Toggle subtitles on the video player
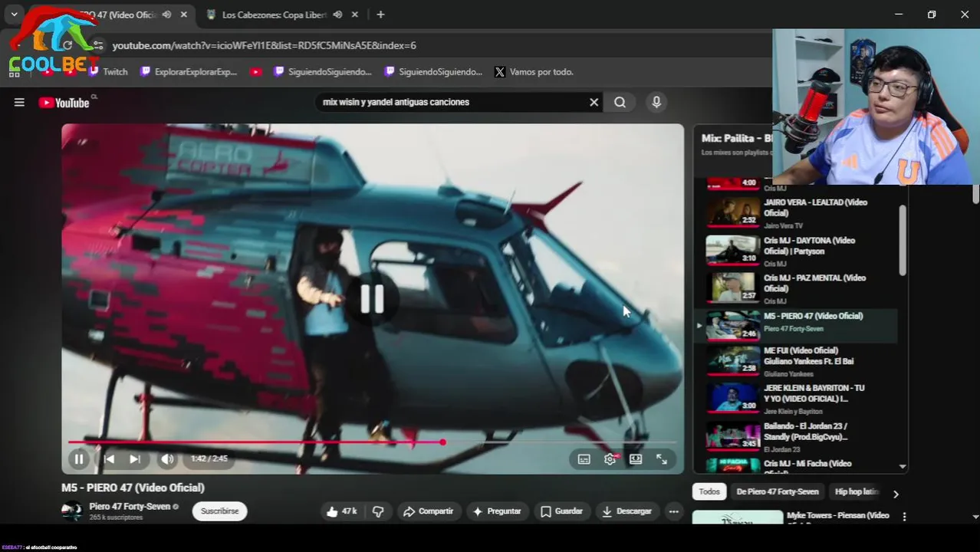 point(584,458)
